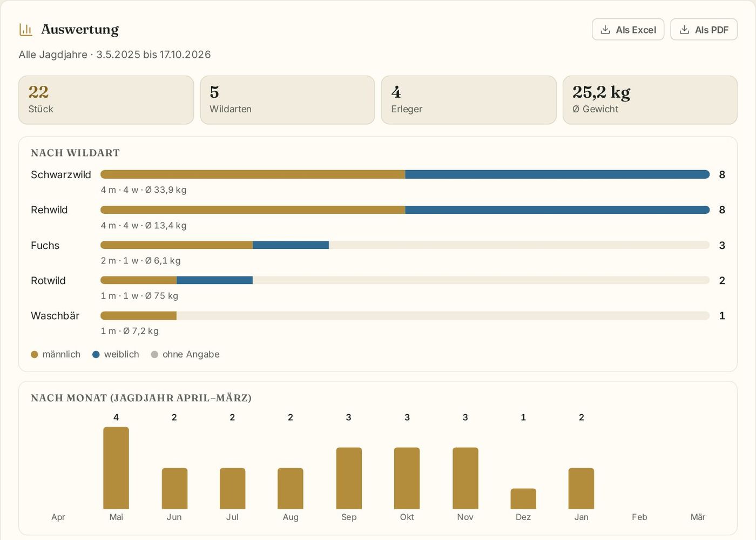Screen dimensions: 756x540
Task: Export the report with Als Excel
Action: tap(628, 30)
